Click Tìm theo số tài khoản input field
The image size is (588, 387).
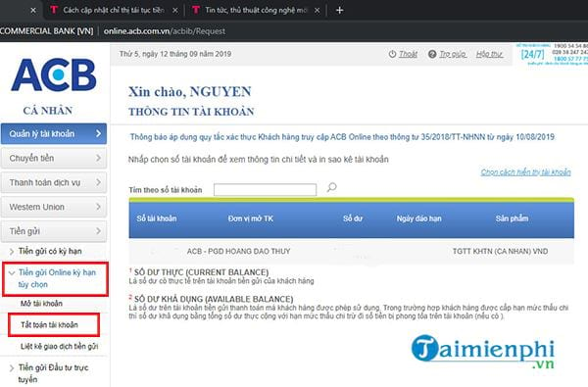tap(265, 189)
